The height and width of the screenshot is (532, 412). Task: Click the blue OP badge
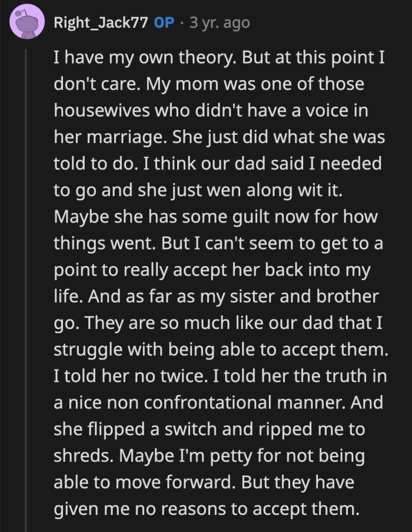coord(163,23)
